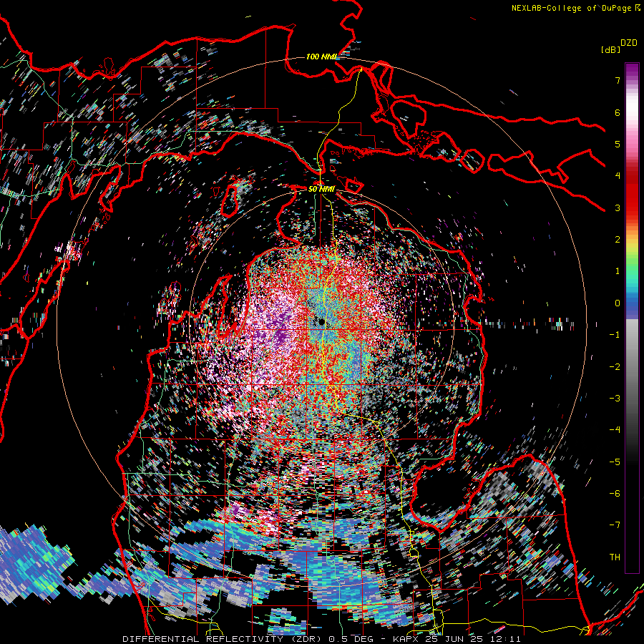Click the DIFFERENTIAL REFLECTIVITY (ZDR) caption text
Image resolution: width=644 pixels, height=644 pixels.
coord(223,639)
